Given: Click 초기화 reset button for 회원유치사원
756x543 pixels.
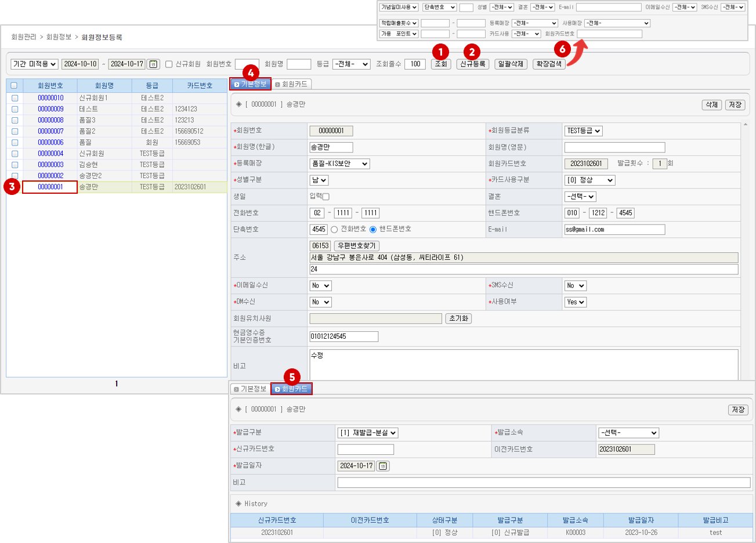Looking at the screenshot, I should [x=458, y=318].
